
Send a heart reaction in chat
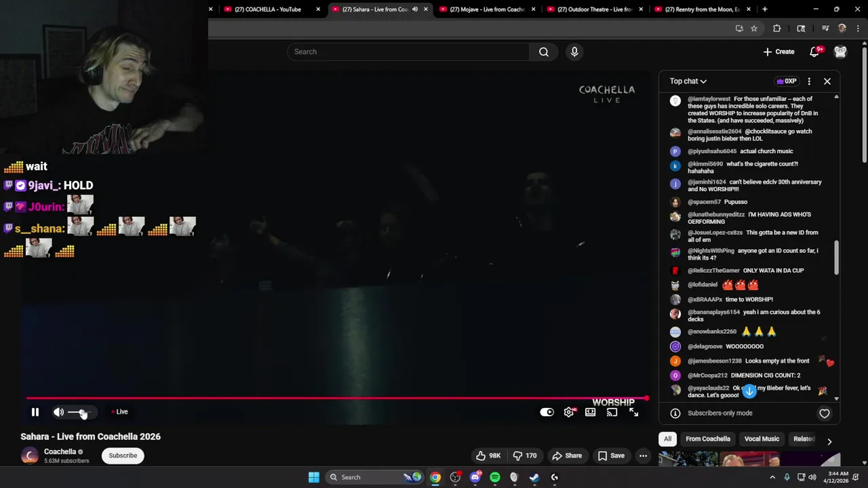(x=825, y=413)
